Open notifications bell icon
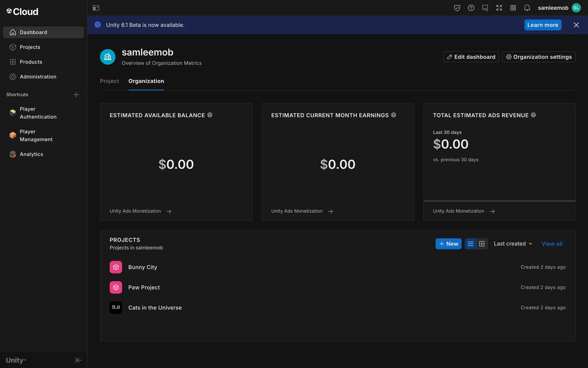588x368 pixels. pos(527,8)
